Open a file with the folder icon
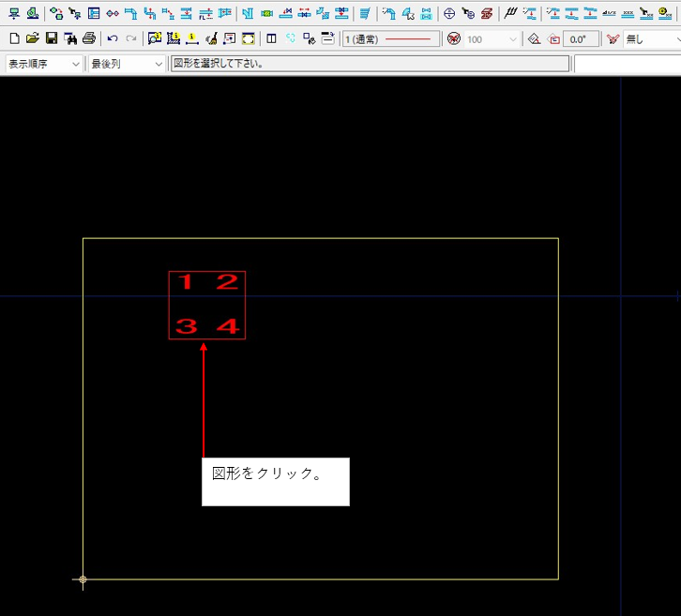681x616 pixels. click(x=33, y=39)
